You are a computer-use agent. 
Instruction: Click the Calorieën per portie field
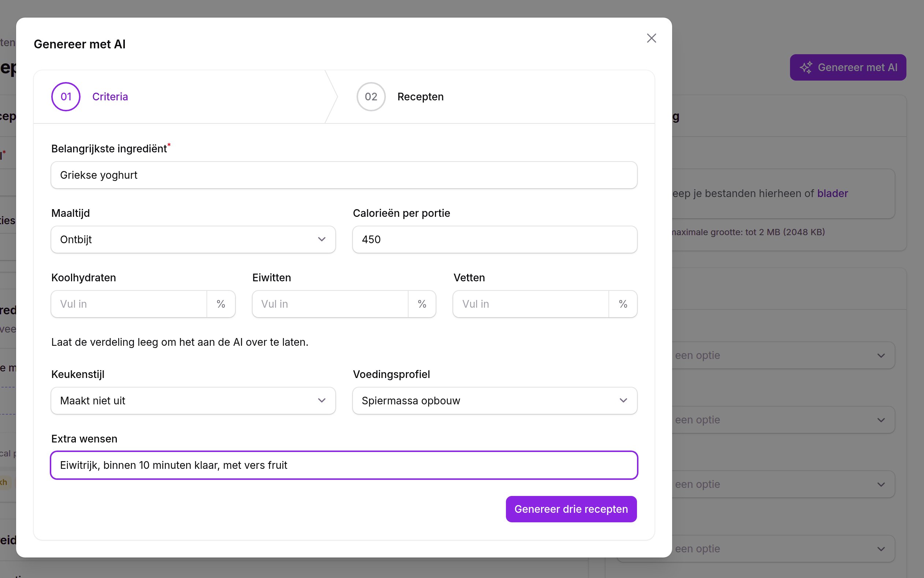pyautogui.click(x=495, y=240)
